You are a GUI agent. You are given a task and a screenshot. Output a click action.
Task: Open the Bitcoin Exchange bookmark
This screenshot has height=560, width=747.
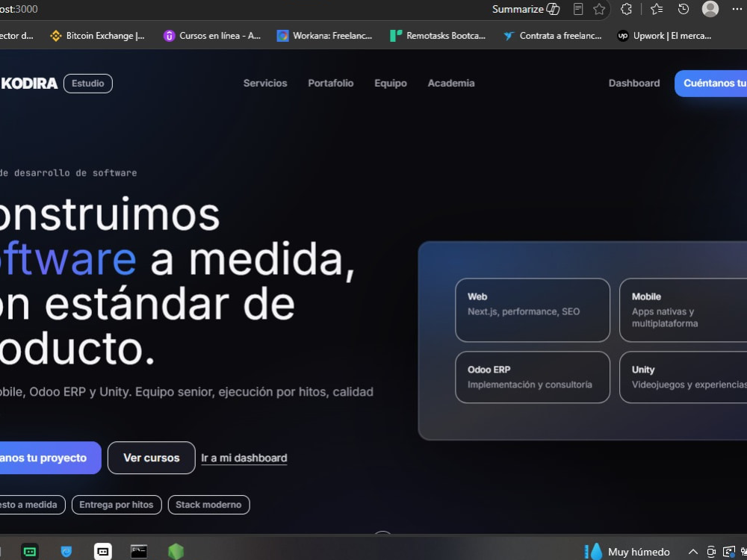(97, 36)
